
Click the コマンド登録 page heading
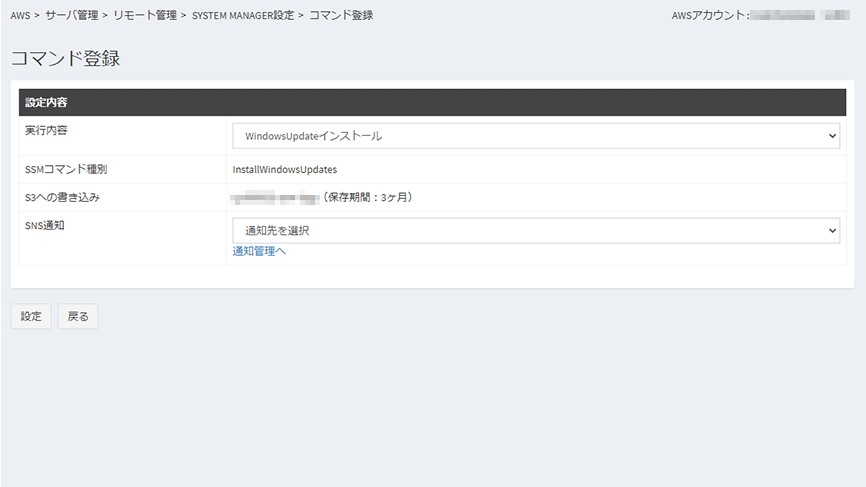click(x=65, y=58)
